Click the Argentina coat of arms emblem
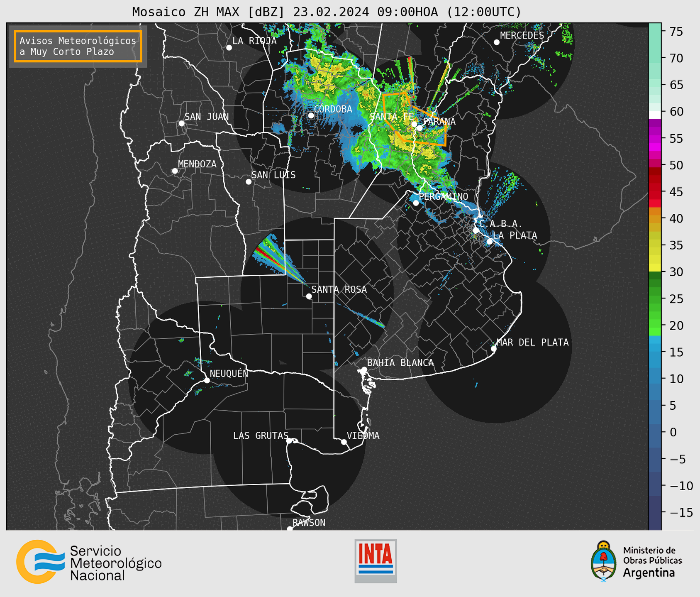The height and width of the screenshot is (597, 700). tap(604, 561)
